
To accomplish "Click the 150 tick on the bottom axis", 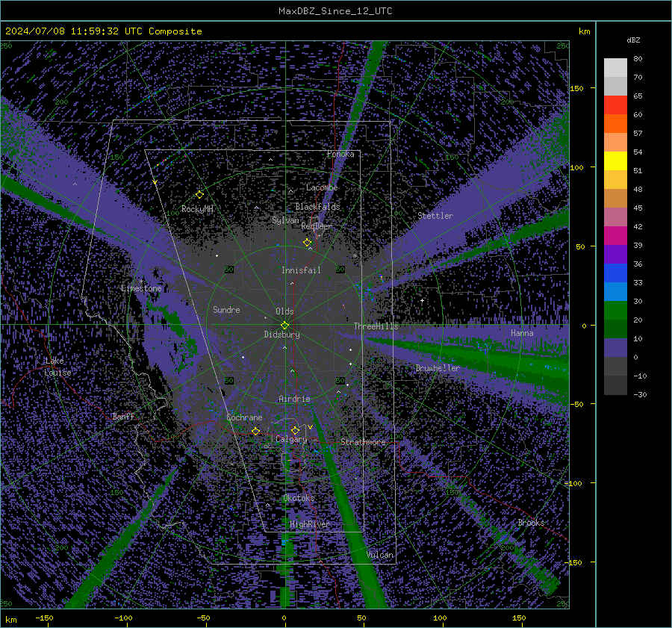I will (x=519, y=618).
